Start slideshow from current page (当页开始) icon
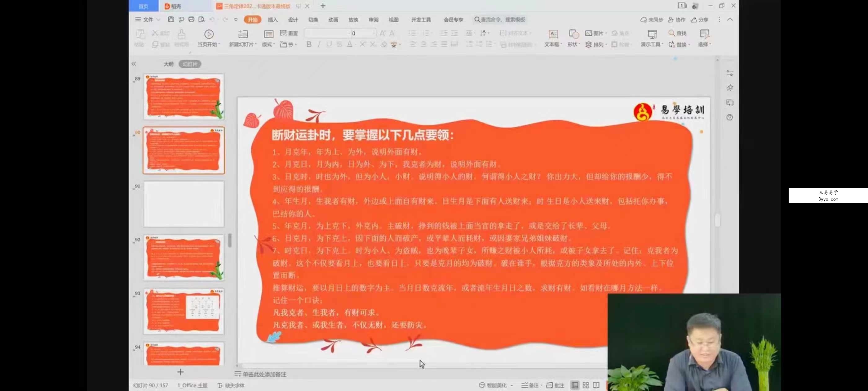The height and width of the screenshot is (391, 868). (209, 34)
